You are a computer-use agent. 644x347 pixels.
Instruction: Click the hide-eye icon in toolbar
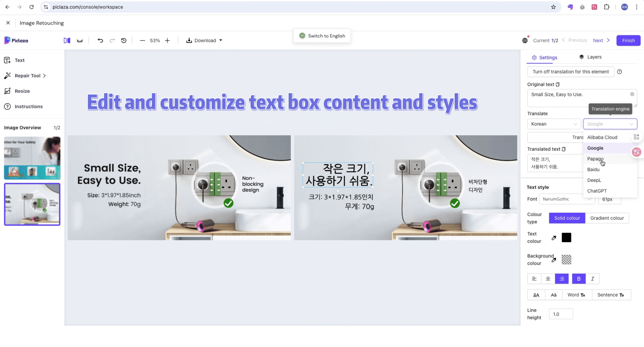click(80, 40)
